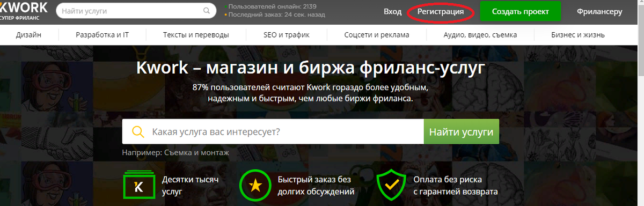Click the magnifier icon in header search

[x=207, y=11]
